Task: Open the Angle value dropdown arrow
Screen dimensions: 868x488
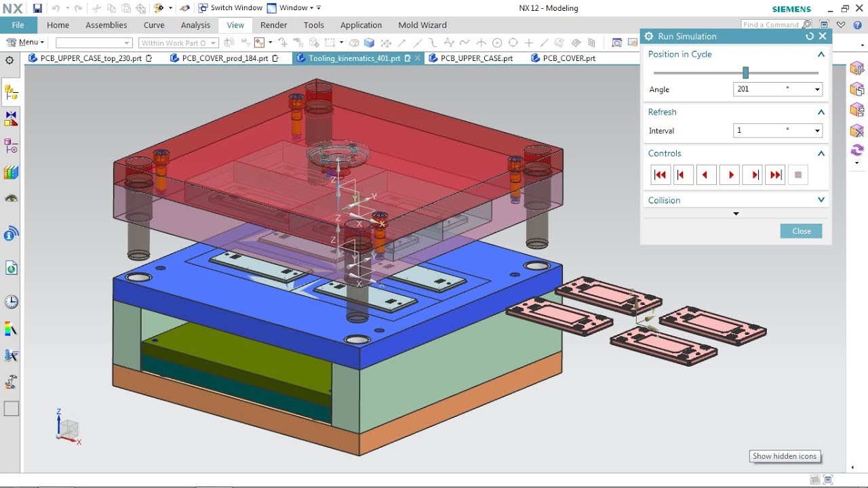Action: click(817, 89)
